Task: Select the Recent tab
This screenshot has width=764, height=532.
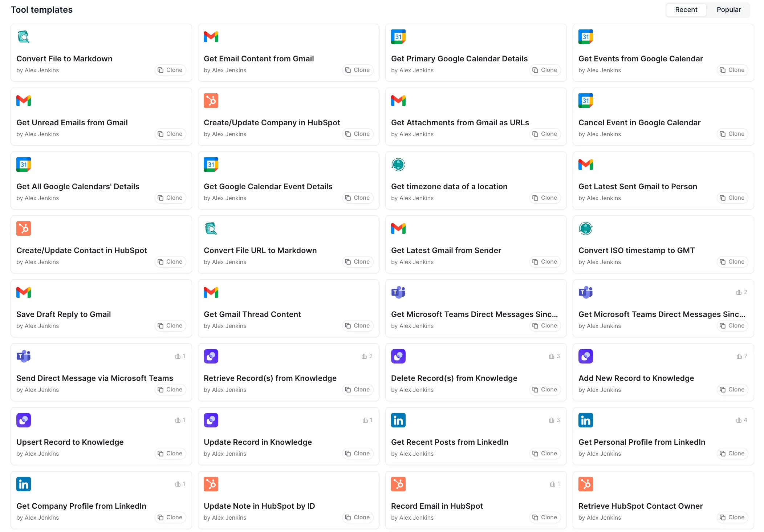Action: coord(686,9)
